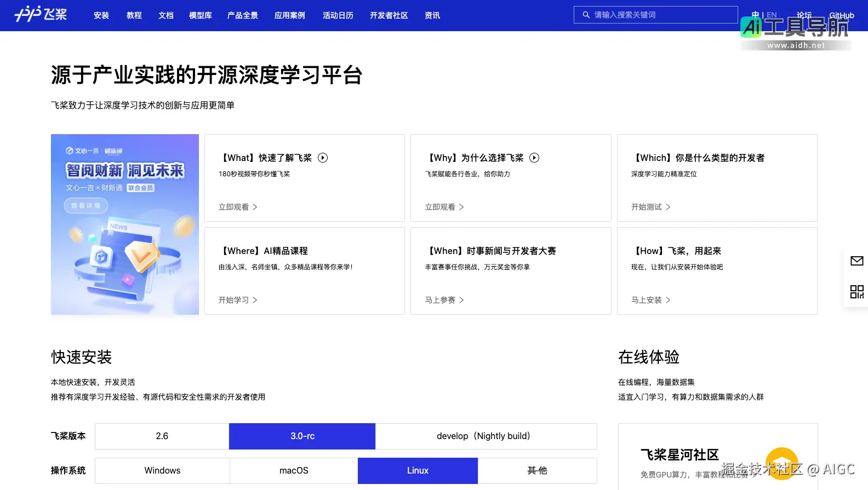Viewport: 868px width, 490px height.
Task: Click arrow next to 马上安装
Action: point(668,300)
